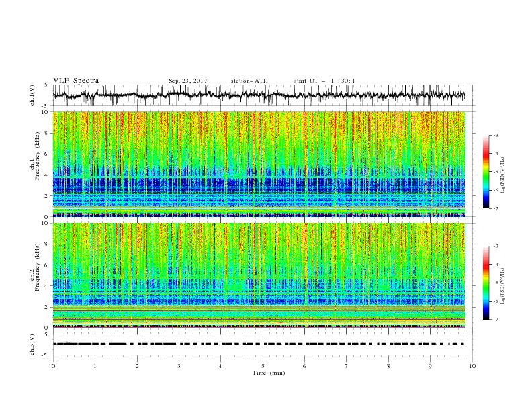
Task: Click the "station=ATH" header label
Action: point(249,81)
